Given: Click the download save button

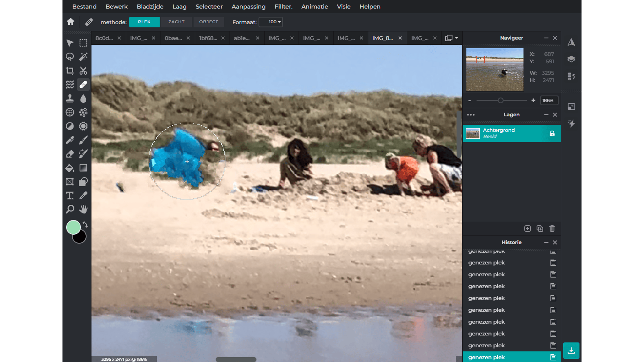Looking at the screenshot, I should pos(571,351).
